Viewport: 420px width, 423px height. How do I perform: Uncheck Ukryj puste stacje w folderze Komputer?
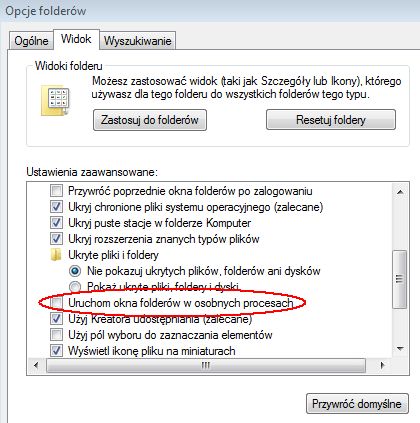tap(56, 223)
